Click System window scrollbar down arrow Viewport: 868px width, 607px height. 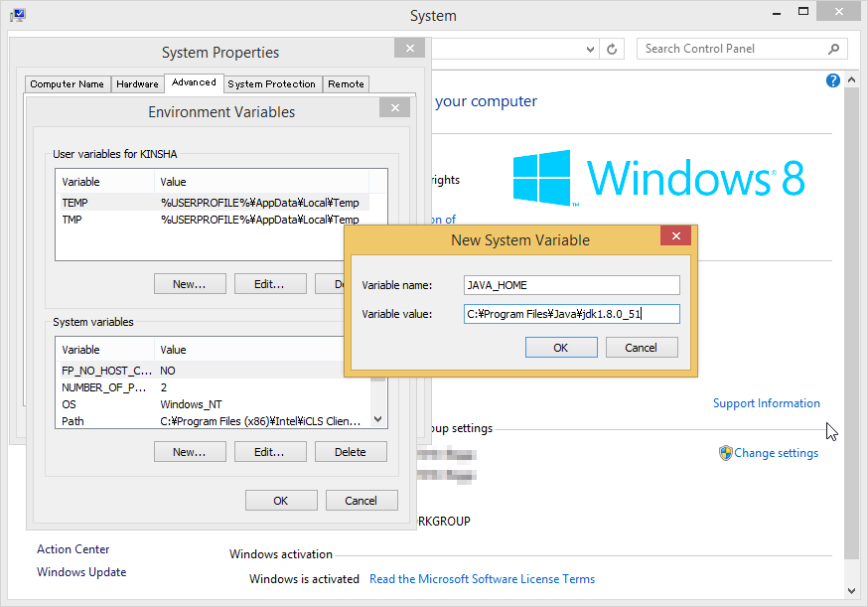pyautogui.click(x=852, y=591)
